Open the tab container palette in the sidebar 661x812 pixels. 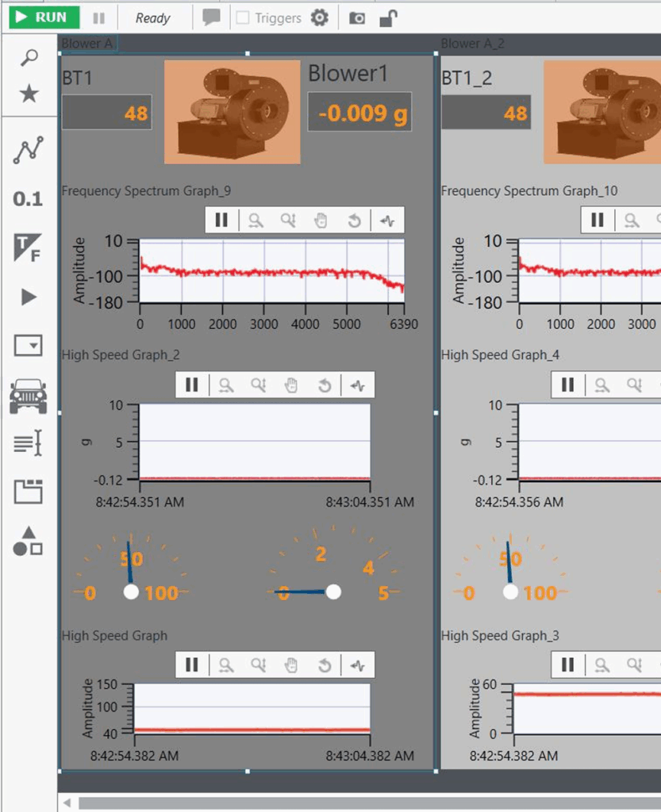29,492
